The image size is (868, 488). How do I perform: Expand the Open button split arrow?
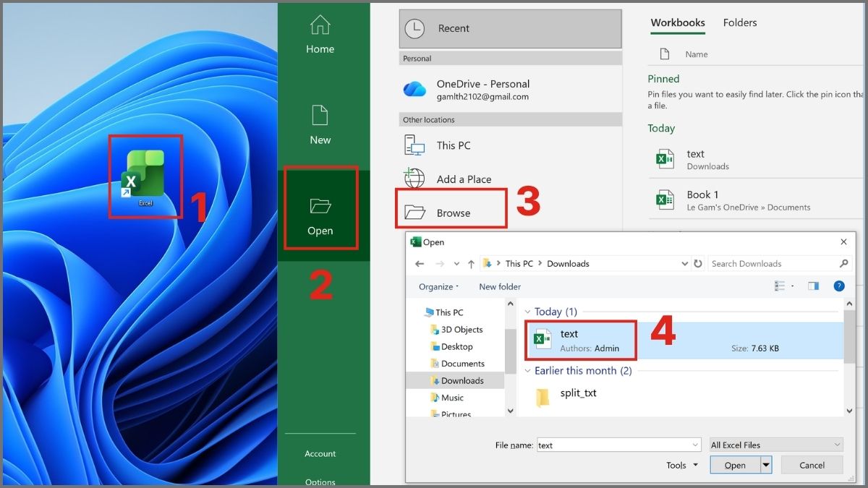click(766, 465)
